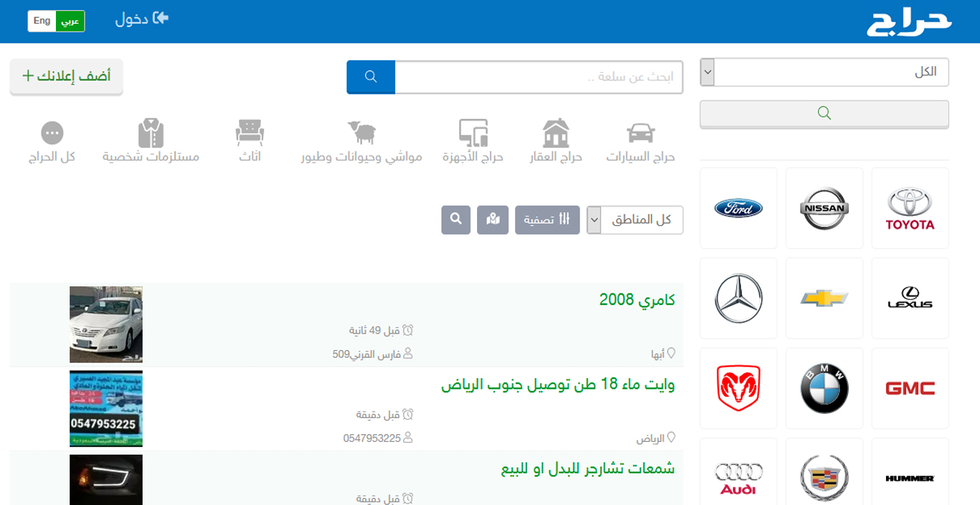Focus the ابحث عن سلعة search field
Viewport: 980px width, 505px height.
pyautogui.click(x=539, y=77)
